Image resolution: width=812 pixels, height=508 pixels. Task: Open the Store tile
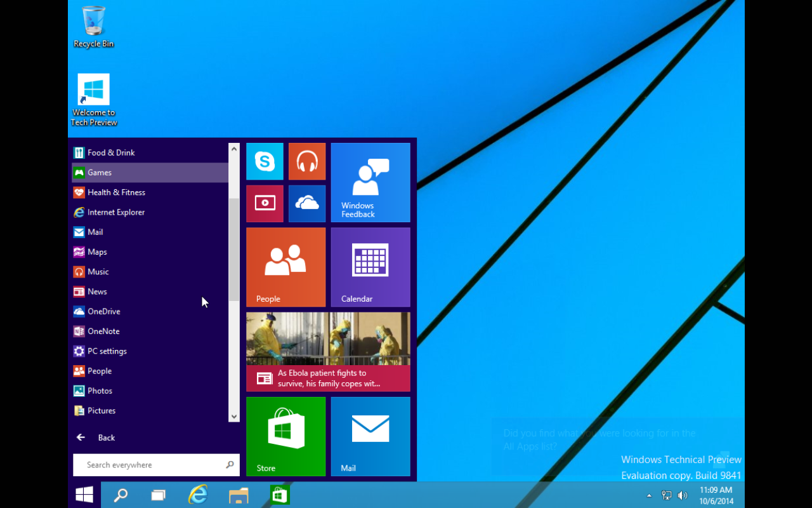pos(286,436)
